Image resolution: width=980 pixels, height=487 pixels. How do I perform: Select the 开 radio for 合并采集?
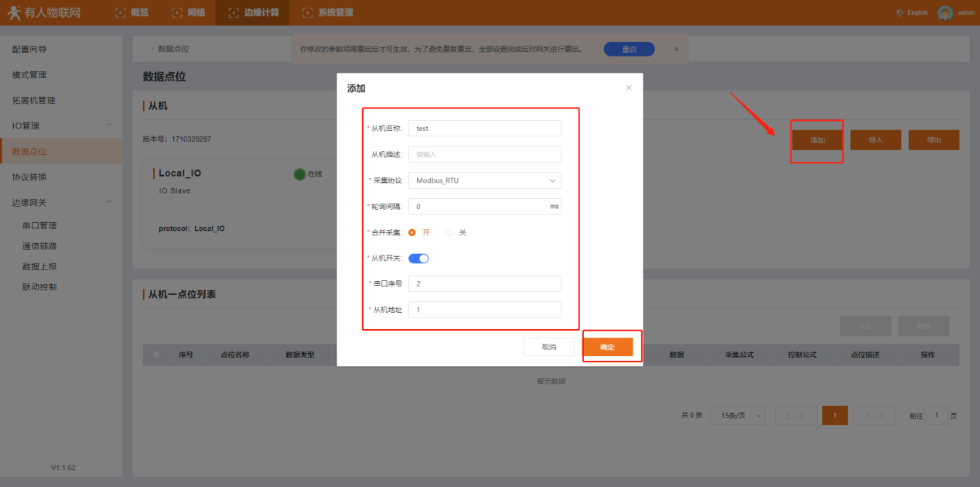tap(412, 232)
